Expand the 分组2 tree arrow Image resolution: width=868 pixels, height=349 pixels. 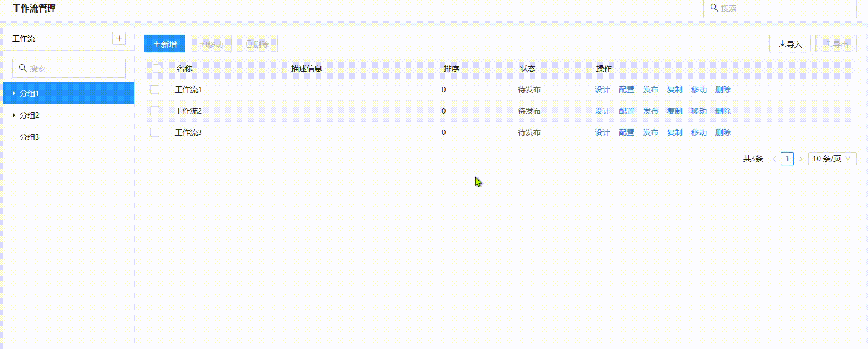(14, 115)
